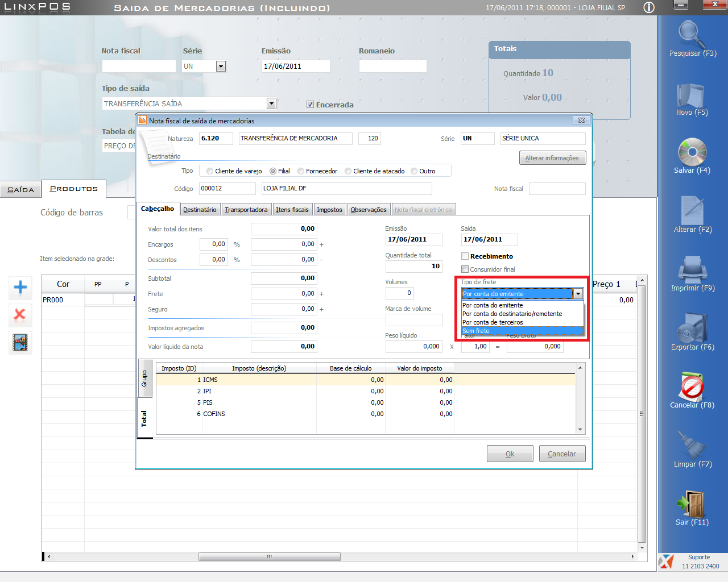Click the Alterar informações button

tap(552, 158)
